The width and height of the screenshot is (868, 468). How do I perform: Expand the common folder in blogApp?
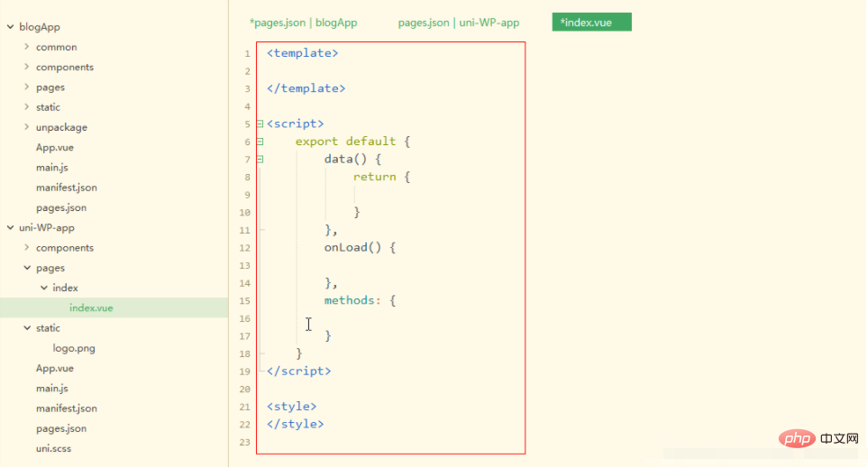[26, 47]
